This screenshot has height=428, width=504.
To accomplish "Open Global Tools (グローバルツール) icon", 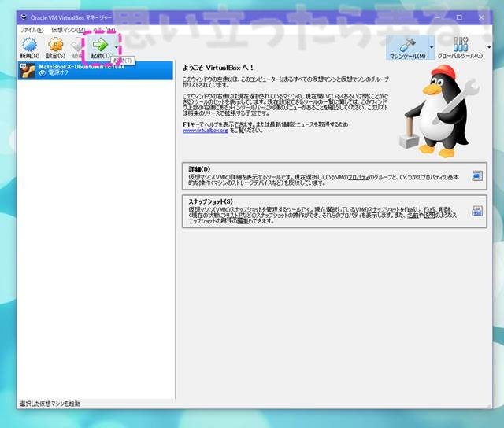I will click(460, 44).
